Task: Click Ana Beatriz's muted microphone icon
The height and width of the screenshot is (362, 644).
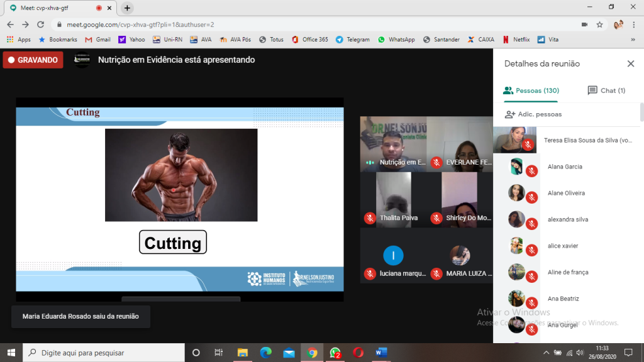Action: coord(532,303)
